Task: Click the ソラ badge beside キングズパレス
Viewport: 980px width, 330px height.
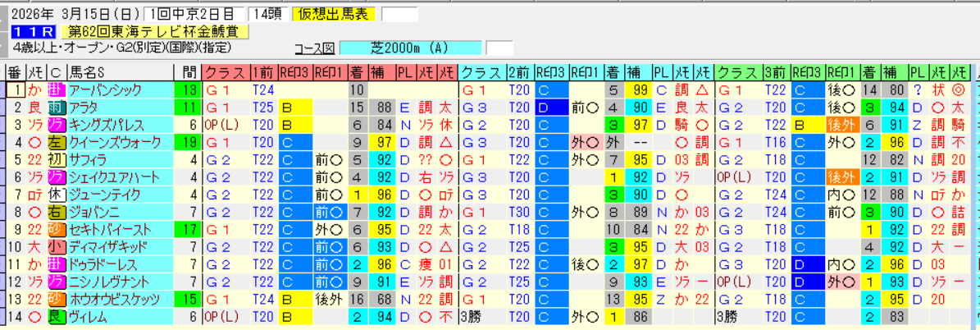Action: (x=55, y=125)
